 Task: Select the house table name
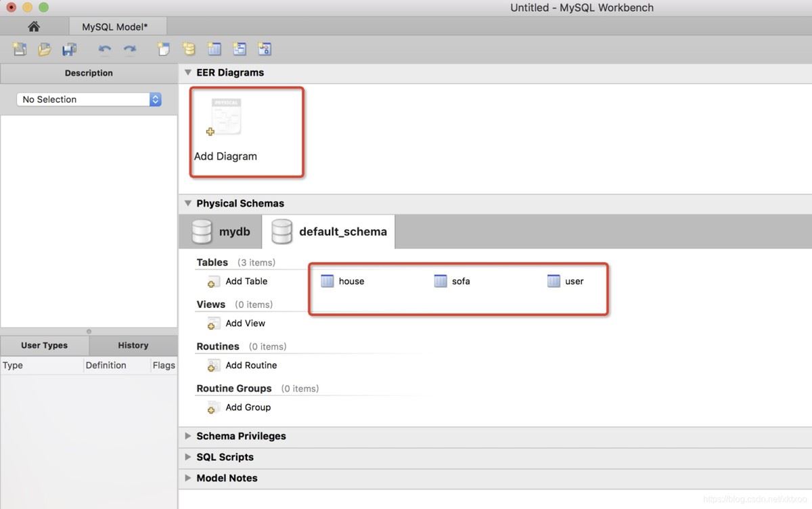tap(352, 282)
